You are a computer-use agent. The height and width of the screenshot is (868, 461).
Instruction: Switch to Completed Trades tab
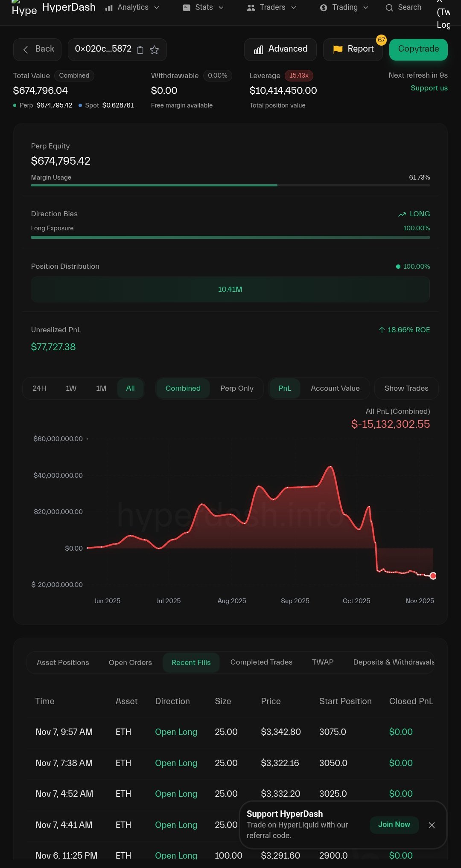pyautogui.click(x=261, y=662)
